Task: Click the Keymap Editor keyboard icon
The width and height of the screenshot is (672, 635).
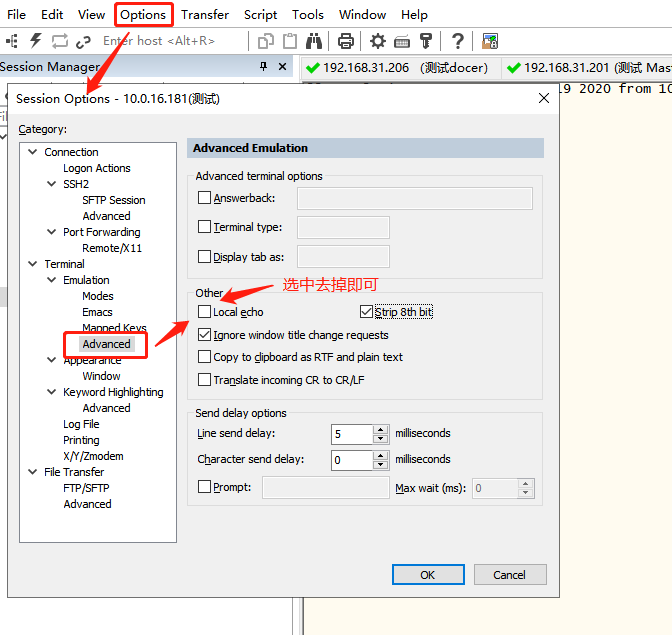Action: click(402, 42)
